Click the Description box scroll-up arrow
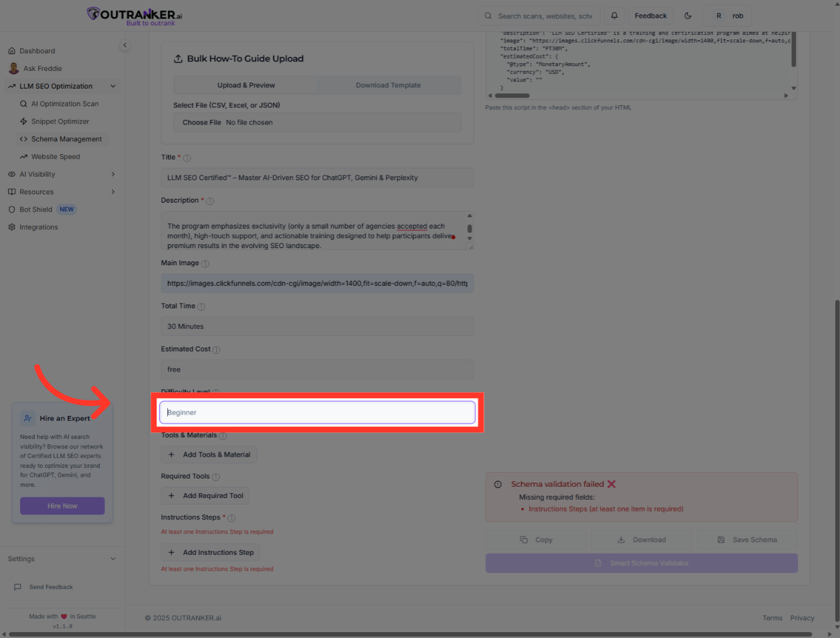This screenshot has height=638, width=840. coord(470,216)
